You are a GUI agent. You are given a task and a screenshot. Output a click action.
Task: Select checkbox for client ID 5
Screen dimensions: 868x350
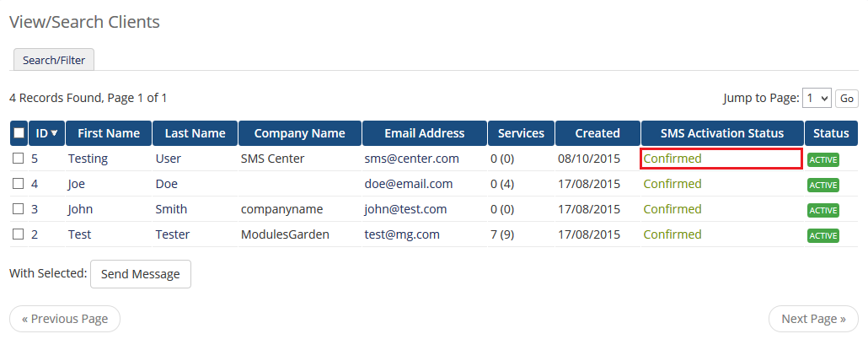(19, 159)
